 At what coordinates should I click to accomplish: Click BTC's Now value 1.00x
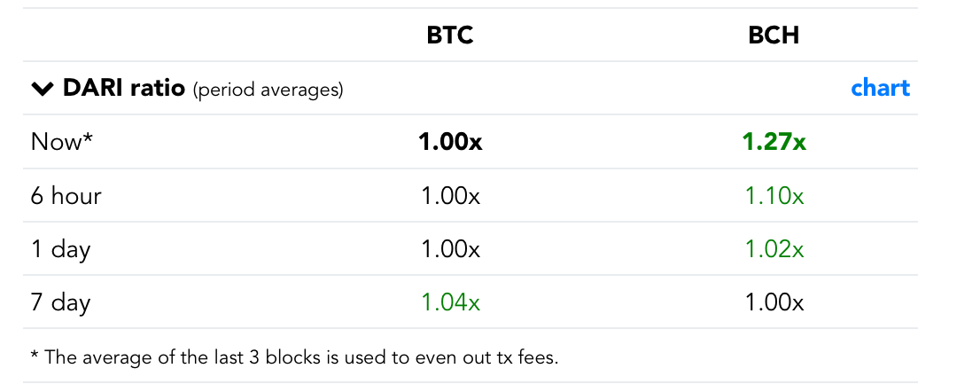coord(450,142)
